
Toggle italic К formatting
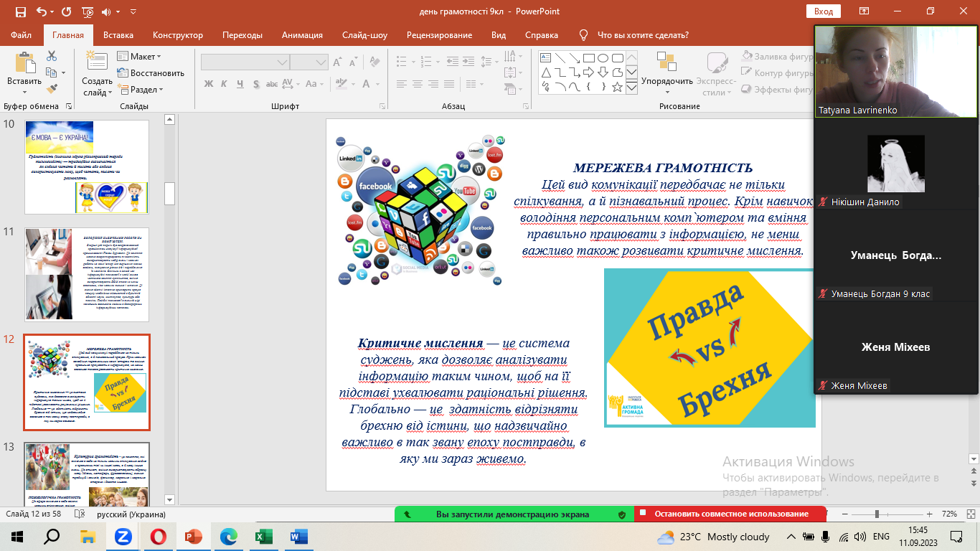coord(225,84)
